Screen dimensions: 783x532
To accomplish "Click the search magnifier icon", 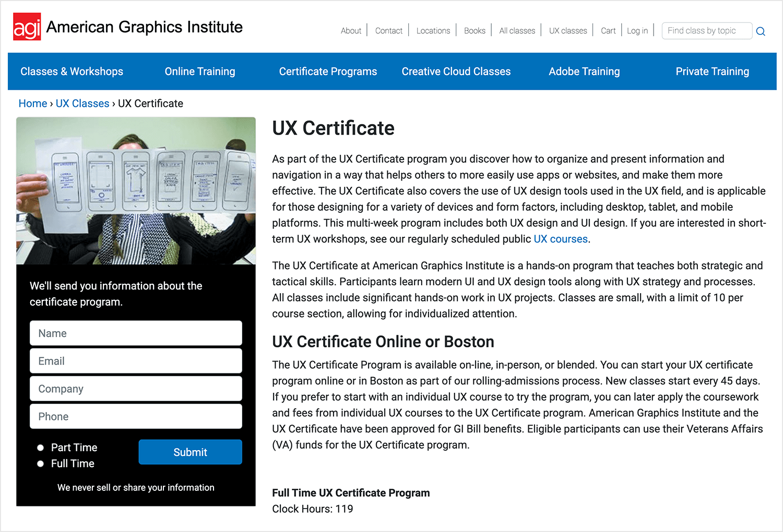I will coord(761,31).
